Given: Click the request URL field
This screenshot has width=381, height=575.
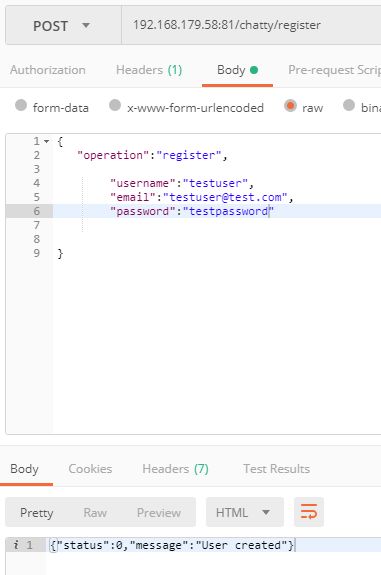Looking at the screenshot, I should click(x=251, y=26).
